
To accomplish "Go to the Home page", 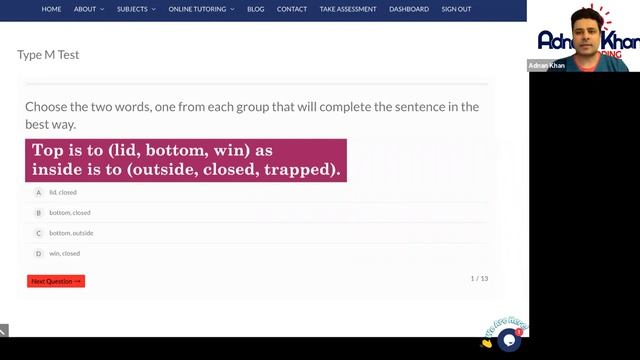I will pyautogui.click(x=51, y=9).
